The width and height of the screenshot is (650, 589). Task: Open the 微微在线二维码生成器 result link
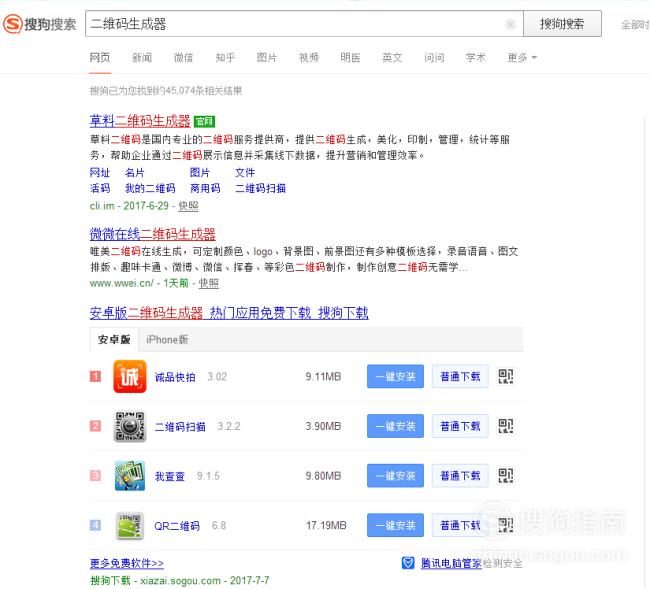click(153, 234)
